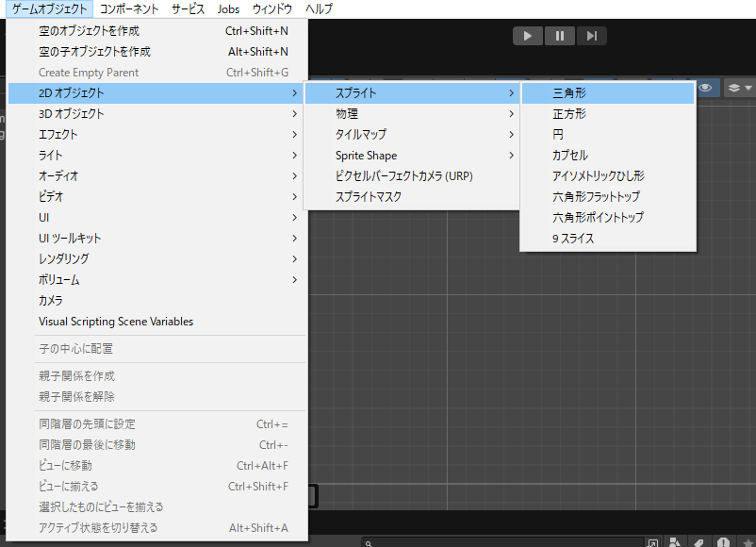Viewport: 756px width, 547px height.
Task: Expand the レンダリング submenu arrow
Action: point(295,259)
